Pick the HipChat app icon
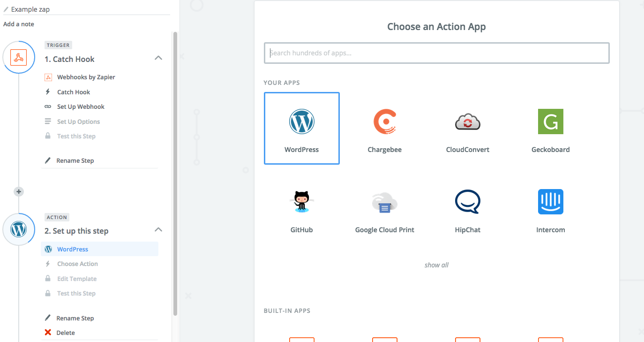644x342 pixels. (468, 202)
